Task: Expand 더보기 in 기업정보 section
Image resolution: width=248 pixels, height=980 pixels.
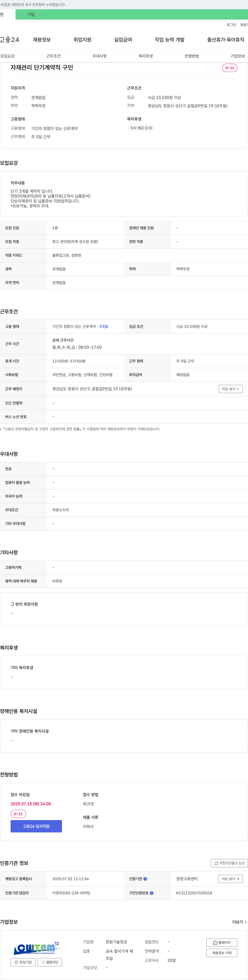Action: click(x=239, y=922)
